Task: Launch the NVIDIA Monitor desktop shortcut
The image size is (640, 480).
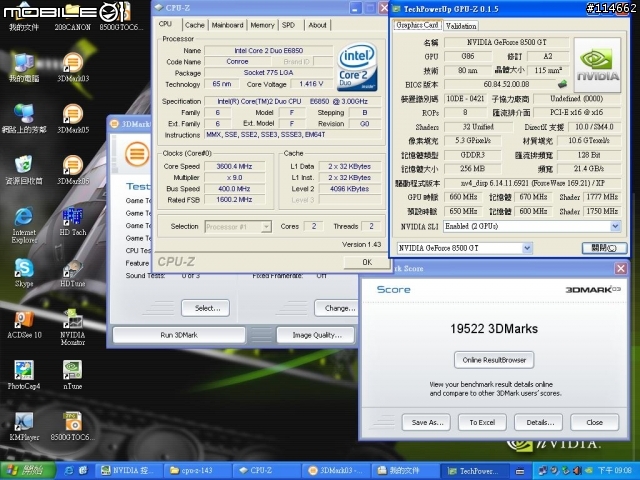Action: pyautogui.click(x=73, y=327)
